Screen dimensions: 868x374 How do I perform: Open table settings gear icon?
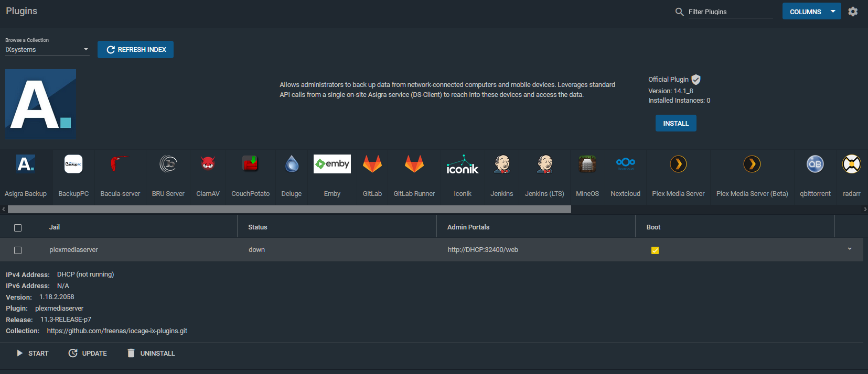(853, 12)
